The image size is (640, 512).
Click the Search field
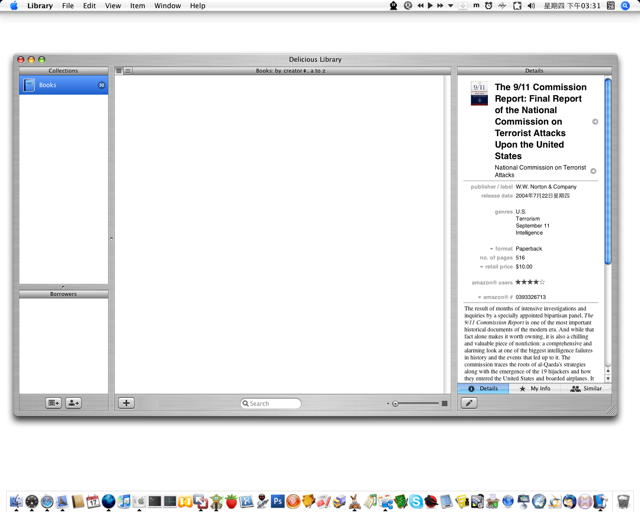(271, 403)
